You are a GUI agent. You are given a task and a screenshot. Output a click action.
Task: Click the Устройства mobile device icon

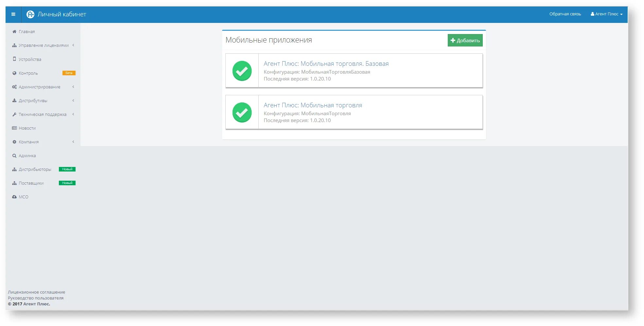(14, 59)
